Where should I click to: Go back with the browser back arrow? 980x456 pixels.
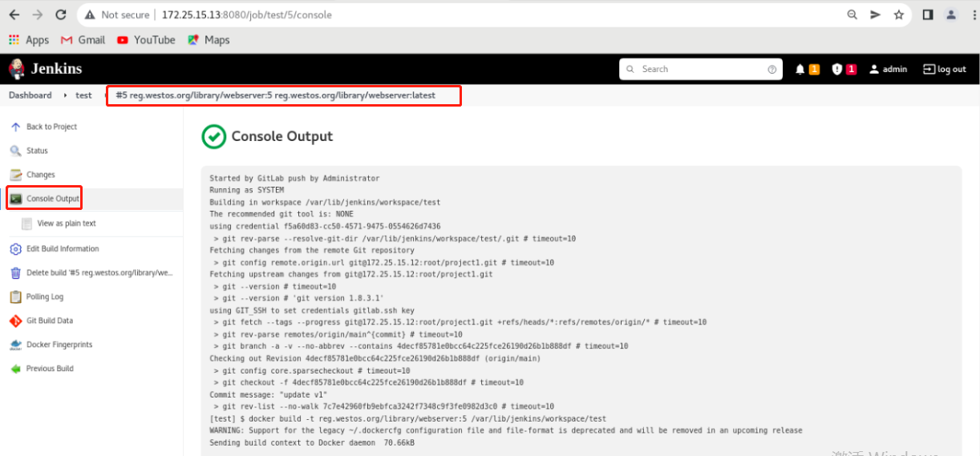14,15
